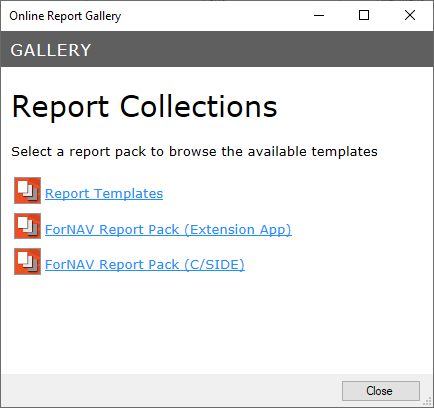This screenshot has width=434, height=408.
Task: Click the Online Report Gallery title text
Action: coord(65,16)
